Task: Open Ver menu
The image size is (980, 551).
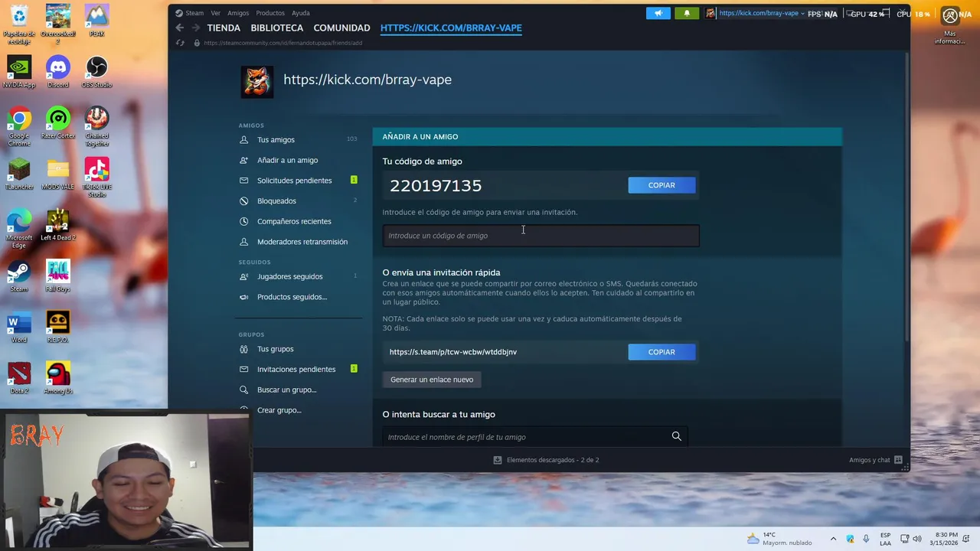Action: [x=215, y=13]
